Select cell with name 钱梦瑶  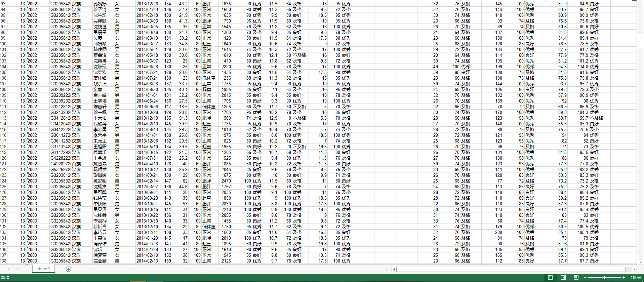tap(103, 84)
